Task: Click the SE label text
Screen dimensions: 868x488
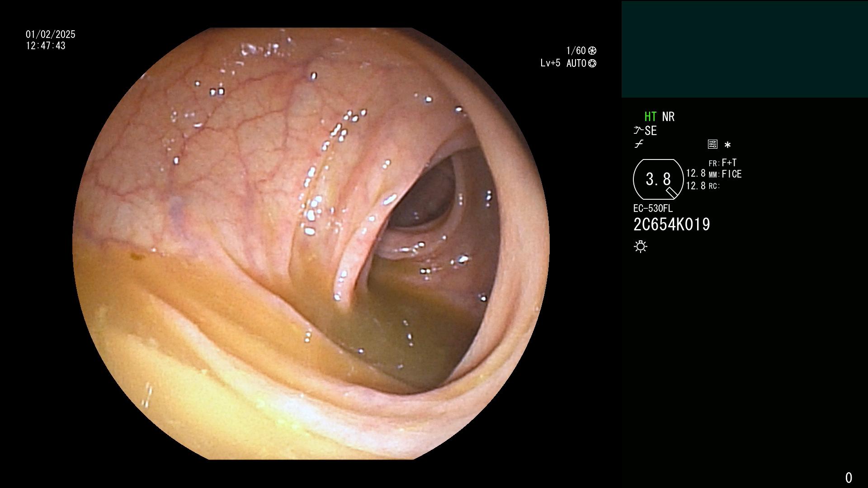Action: coord(651,131)
